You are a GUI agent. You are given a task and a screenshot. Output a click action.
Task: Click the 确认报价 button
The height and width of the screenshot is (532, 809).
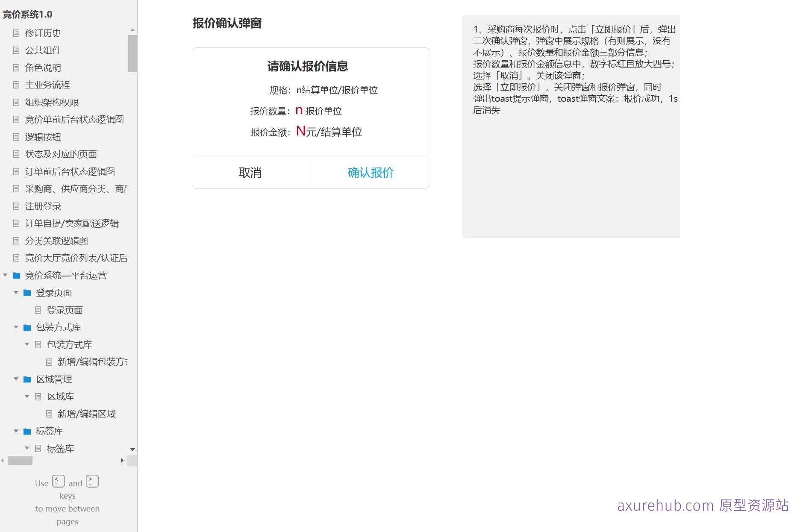370,173
